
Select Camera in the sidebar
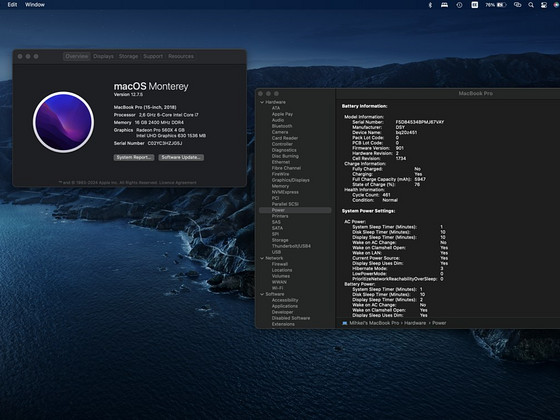[280, 132]
